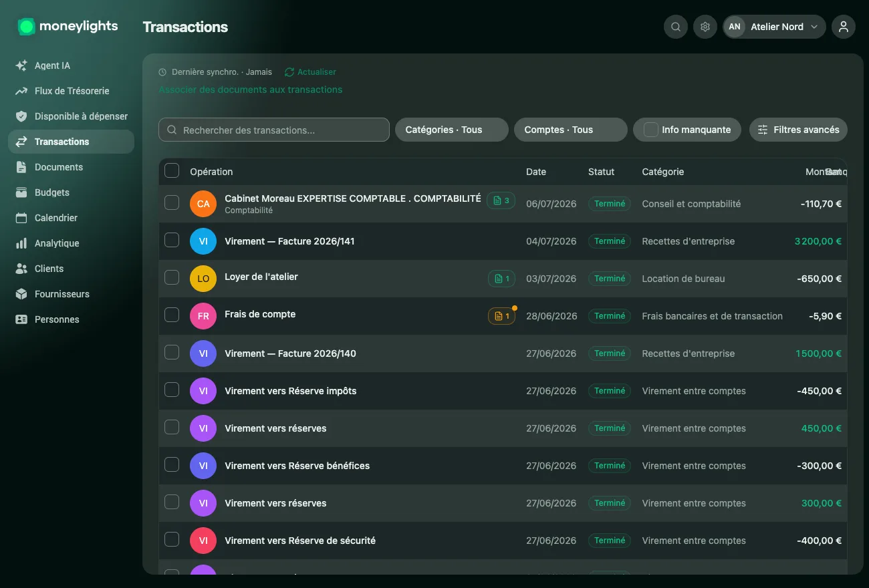Open Filtres avancés panel

pyautogui.click(x=798, y=130)
